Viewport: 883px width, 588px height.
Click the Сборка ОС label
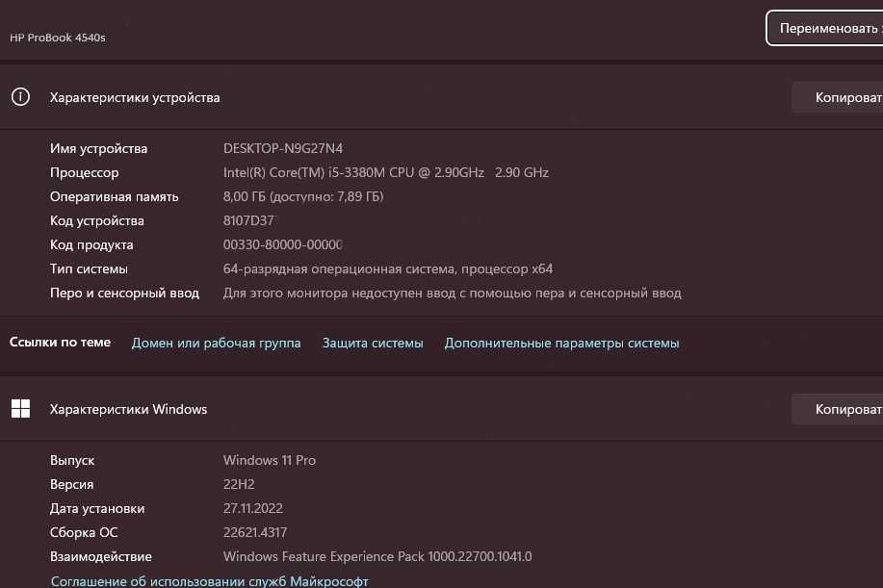84,532
